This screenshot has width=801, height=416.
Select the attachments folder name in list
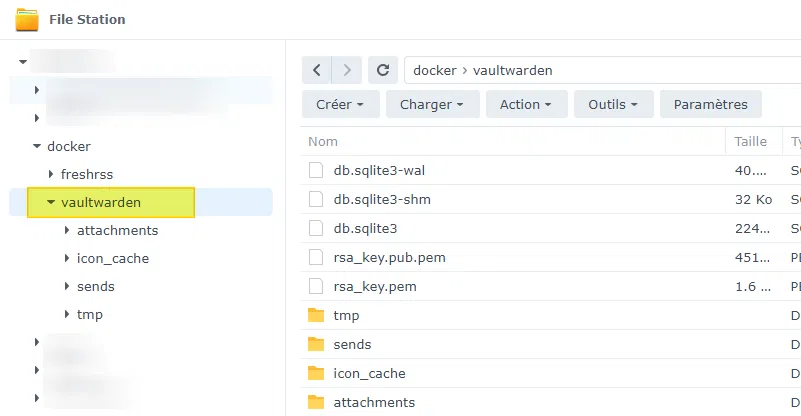coord(374,403)
